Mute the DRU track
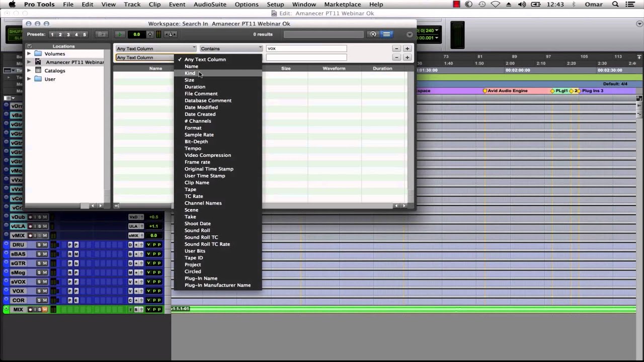The height and width of the screenshot is (362, 644). (x=45, y=245)
